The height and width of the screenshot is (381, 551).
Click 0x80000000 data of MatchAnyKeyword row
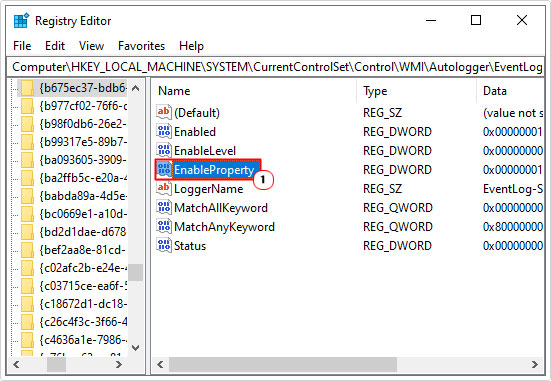click(x=513, y=227)
